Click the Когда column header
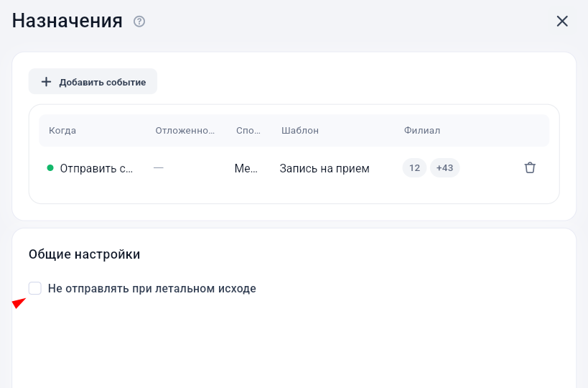This screenshot has height=388, width=588. point(62,131)
